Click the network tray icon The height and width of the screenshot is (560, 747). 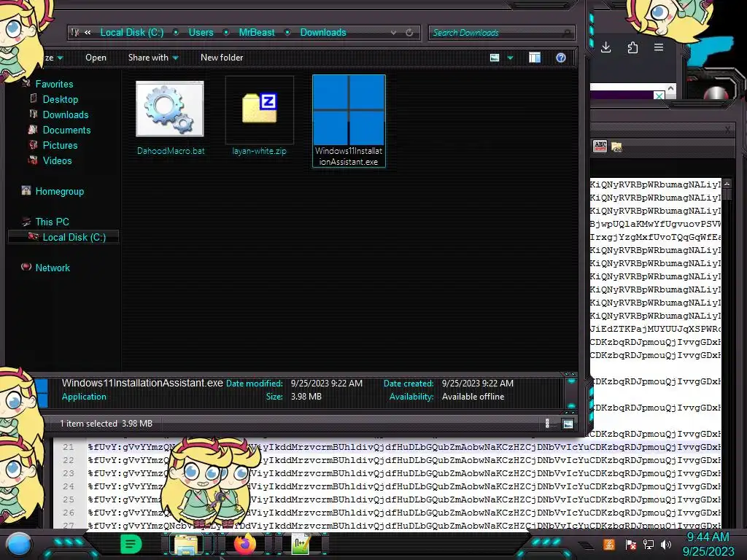[x=649, y=544]
